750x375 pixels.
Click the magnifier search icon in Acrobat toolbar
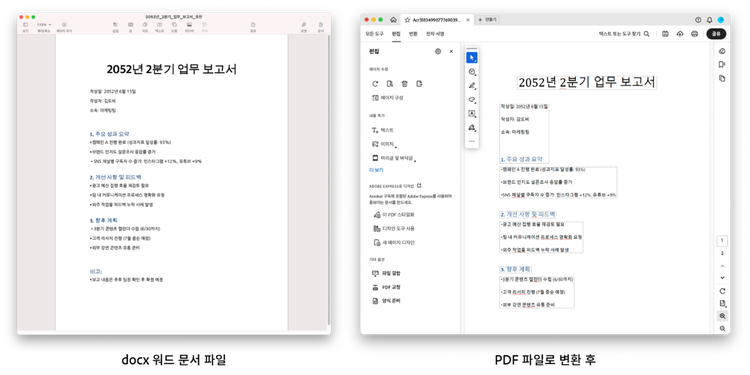click(x=647, y=34)
